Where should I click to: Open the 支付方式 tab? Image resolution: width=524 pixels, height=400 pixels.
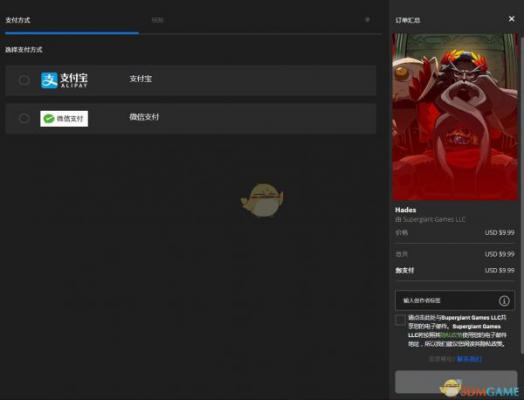pyautogui.click(x=18, y=20)
